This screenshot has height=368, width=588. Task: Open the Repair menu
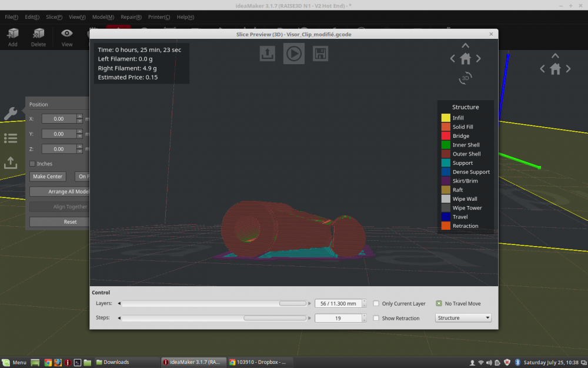131,17
